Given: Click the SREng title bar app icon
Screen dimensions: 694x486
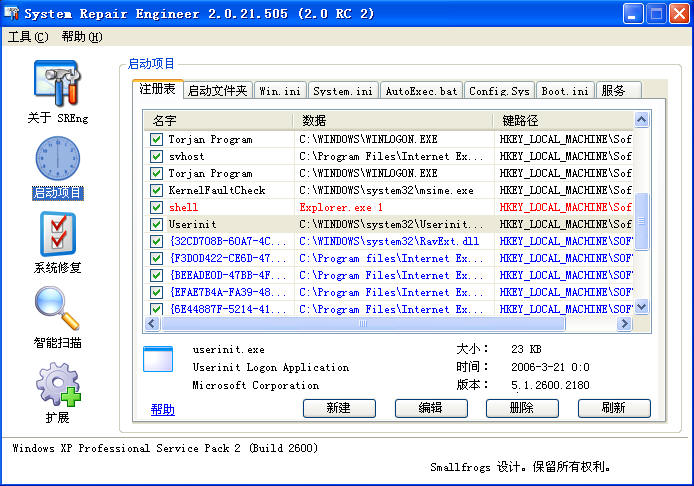Looking at the screenshot, I should click(12, 13).
